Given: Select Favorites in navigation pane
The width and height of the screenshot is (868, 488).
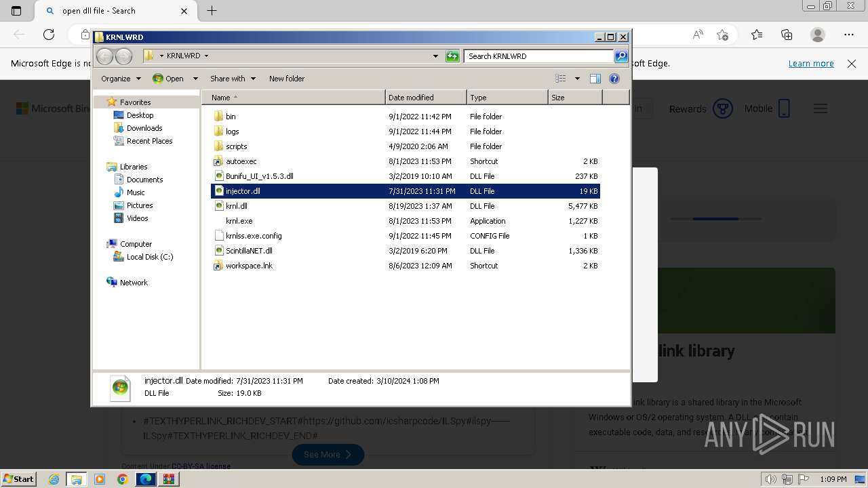Looking at the screenshot, I should (x=136, y=102).
